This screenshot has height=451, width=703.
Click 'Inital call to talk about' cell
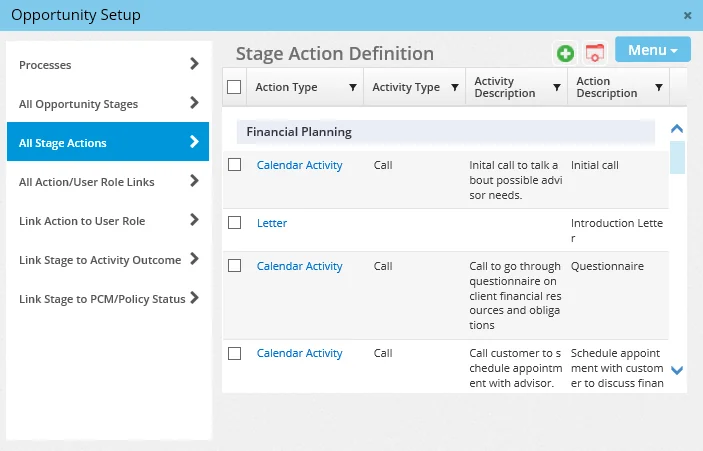coord(516,180)
